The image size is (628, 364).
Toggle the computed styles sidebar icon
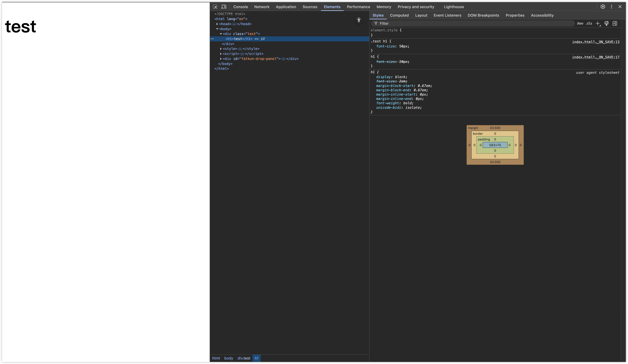[615, 23]
